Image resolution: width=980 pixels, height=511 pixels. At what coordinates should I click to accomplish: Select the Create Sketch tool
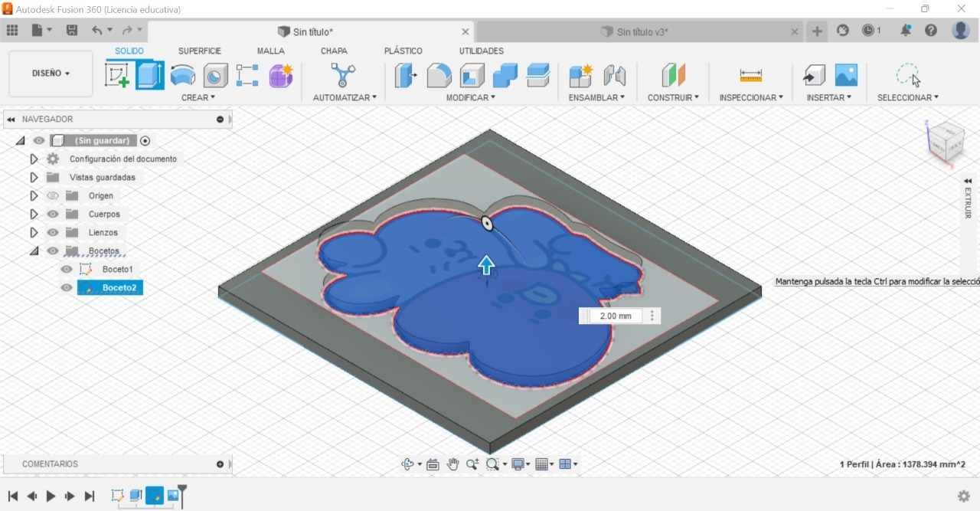click(117, 75)
